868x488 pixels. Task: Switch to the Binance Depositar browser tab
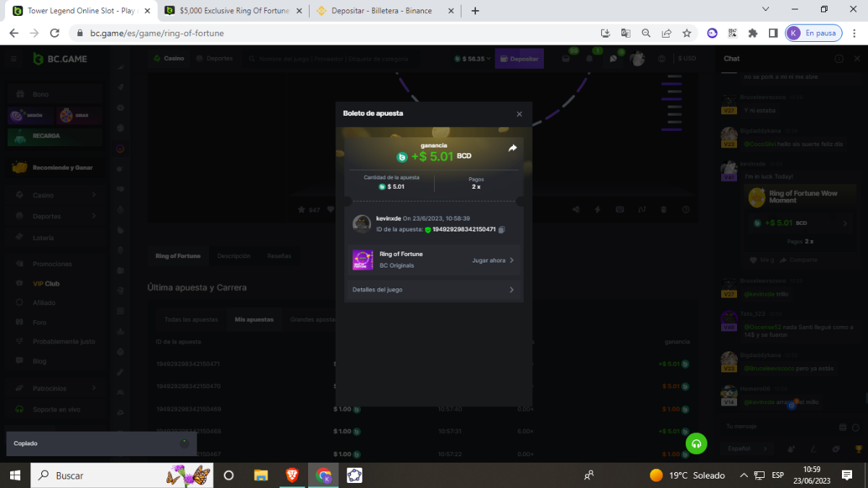[381, 11]
